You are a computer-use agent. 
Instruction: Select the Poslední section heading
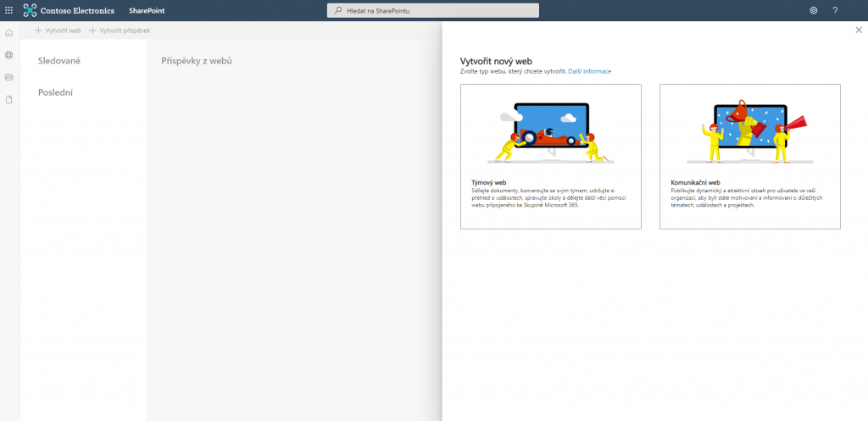55,92
